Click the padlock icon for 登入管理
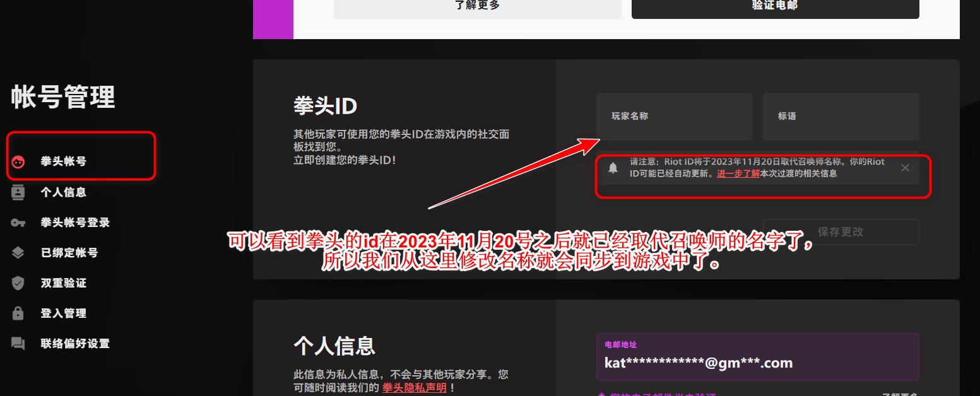The image size is (980, 396). click(x=18, y=313)
